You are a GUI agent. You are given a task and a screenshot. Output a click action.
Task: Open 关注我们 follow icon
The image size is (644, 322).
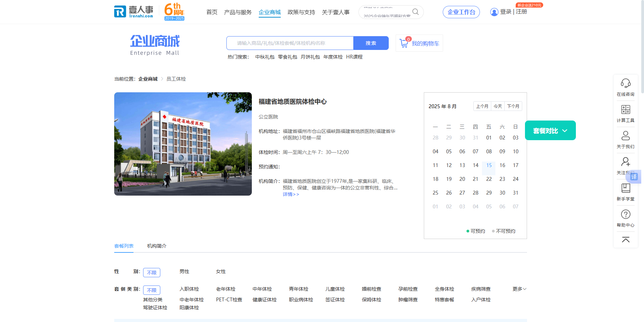pyautogui.click(x=626, y=162)
